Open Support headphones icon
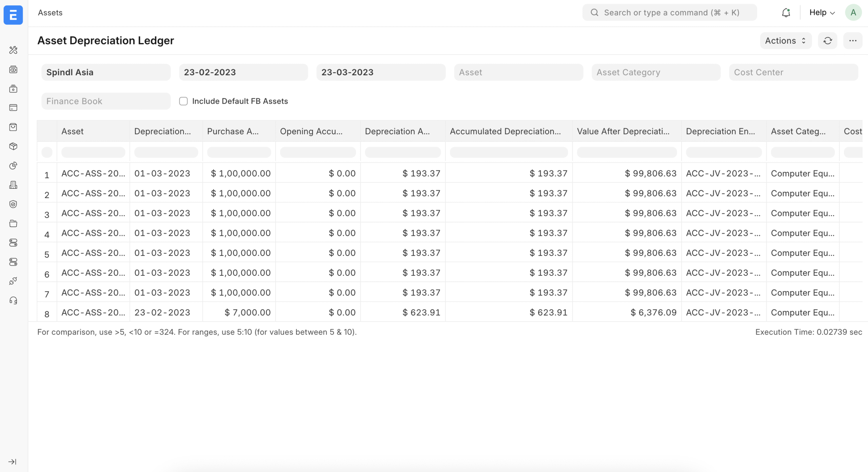868x472 pixels. 13,301
